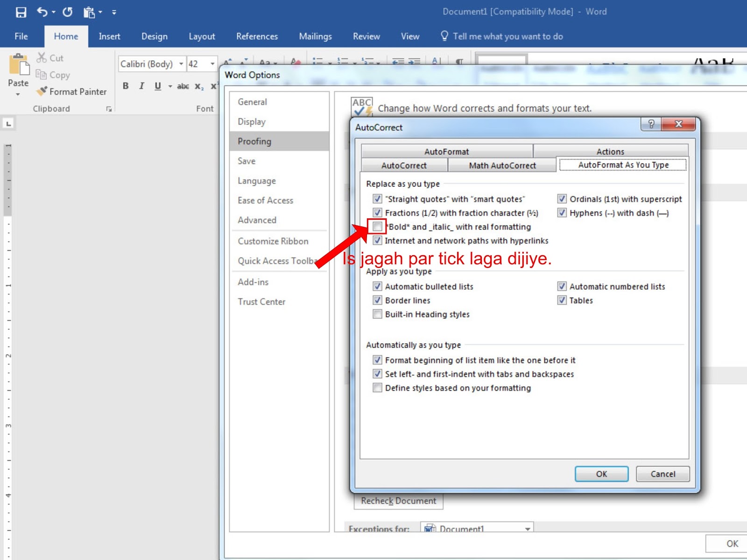Click the Format Painter brush icon
This screenshot has height=560, width=747.
pyautogui.click(x=42, y=91)
